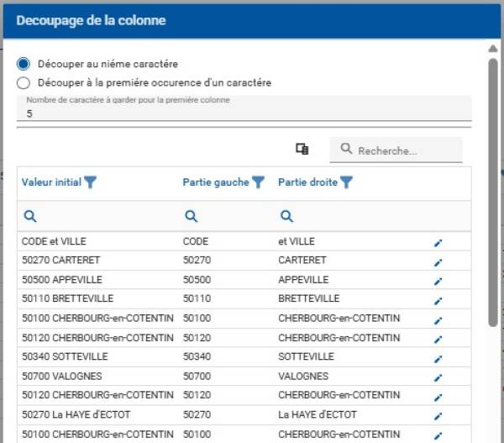Click the Partie droite filter row search icon
The image size is (504, 443).
coord(286,217)
